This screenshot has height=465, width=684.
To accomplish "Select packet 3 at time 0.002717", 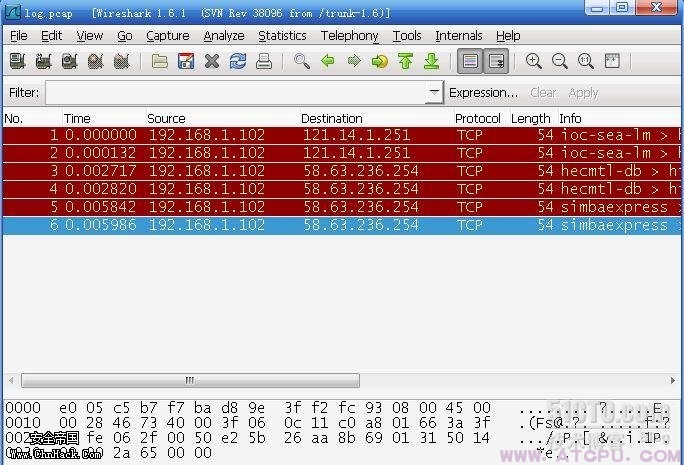I will (x=342, y=171).
